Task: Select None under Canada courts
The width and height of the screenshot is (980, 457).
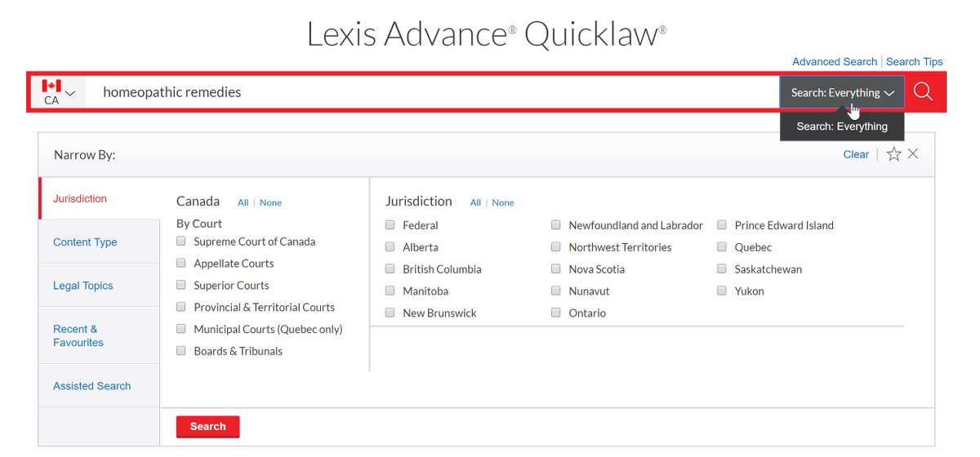Action: 270,202
